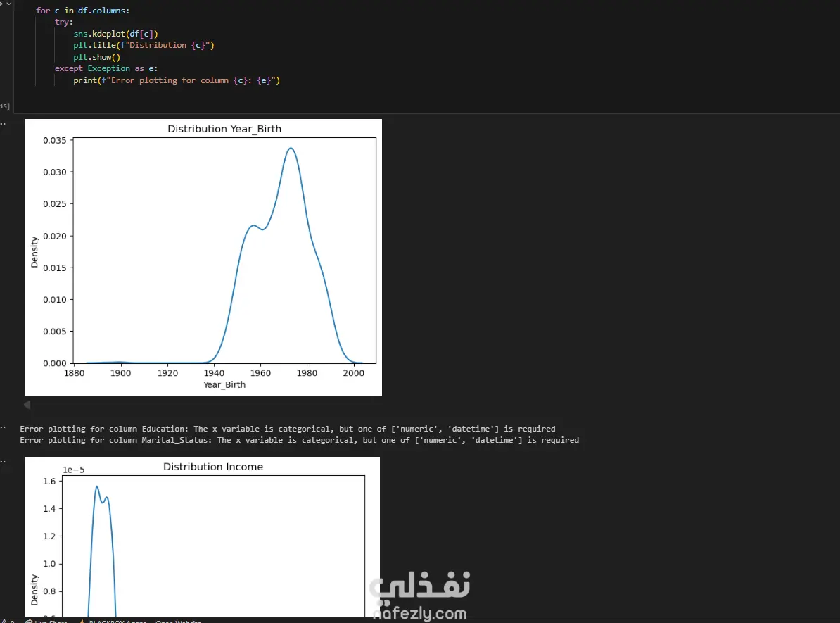Click the left arrow below Year_Birth plot
The image size is (840, 623).
pyautogui.click(x=27, y=405)
